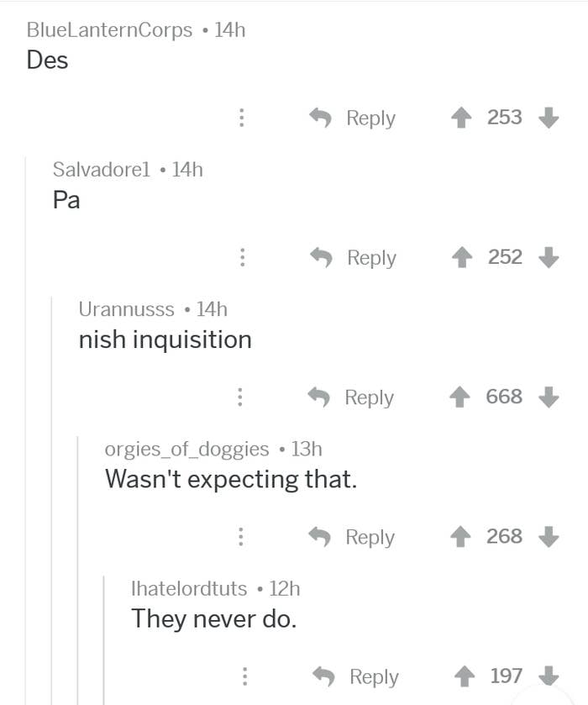
Task: Upvote "Wasn't expecting that." comment
Action: 461,537
